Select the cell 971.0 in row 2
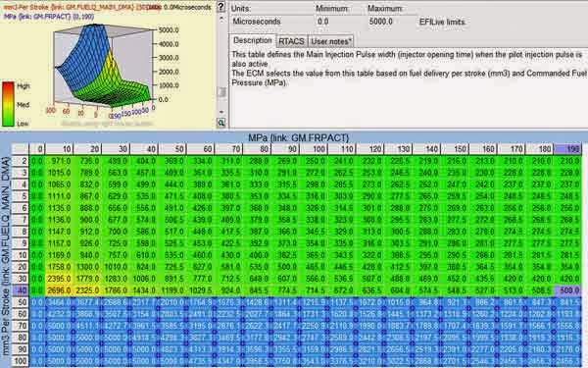The height and width of the screenshot is (368, 588). tap(59, 161)
